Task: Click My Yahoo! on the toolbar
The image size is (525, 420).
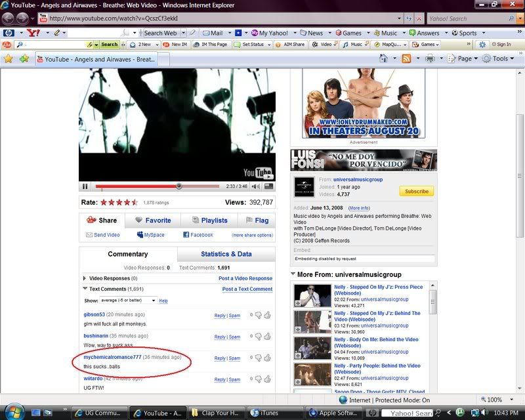Action: tap(270, 33)
